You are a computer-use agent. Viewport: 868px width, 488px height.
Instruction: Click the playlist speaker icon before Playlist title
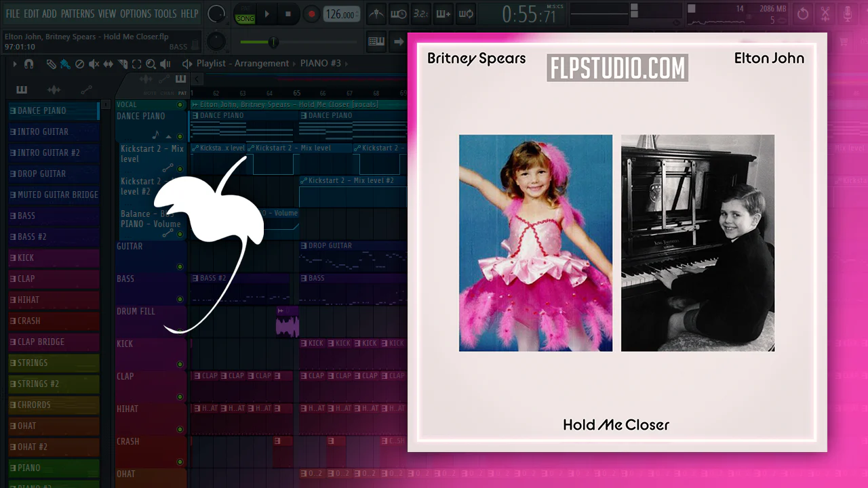(x=187, y=64)
